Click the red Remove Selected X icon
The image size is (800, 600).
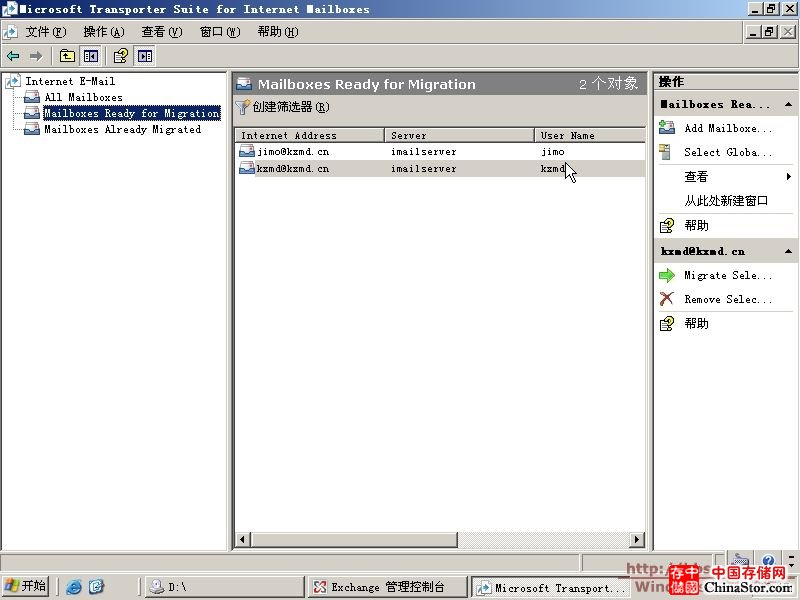(666, 298)
